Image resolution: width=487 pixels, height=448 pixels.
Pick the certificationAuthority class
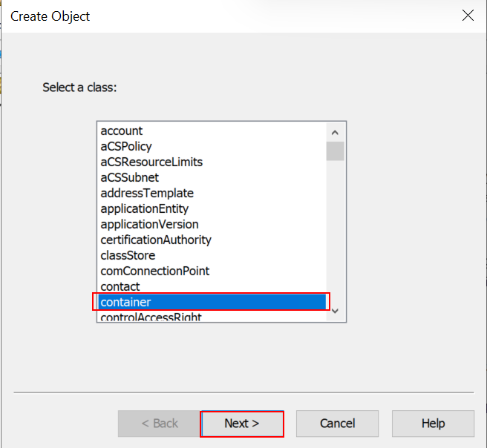[156, 240]
